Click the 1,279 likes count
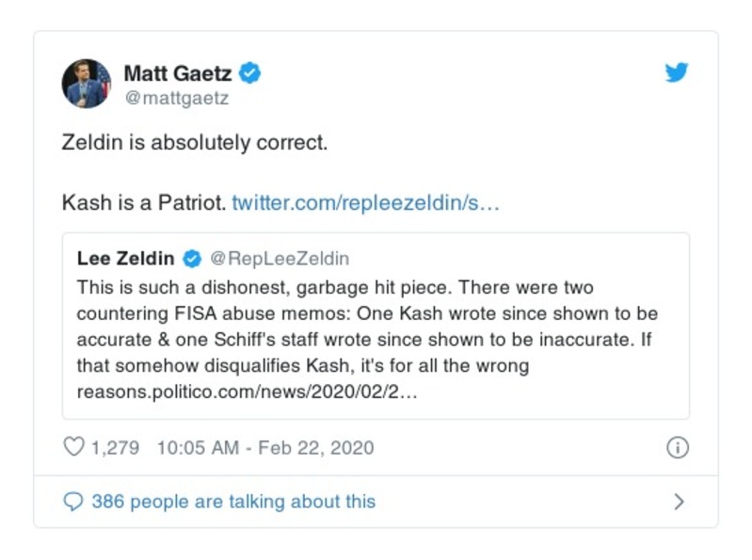The width and height of the screenshot is (752, 560). click(x=115, y=448)
